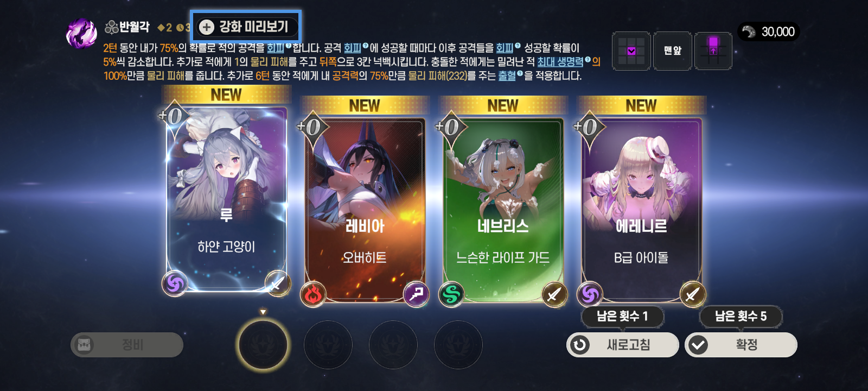The height and width of the screenshot is (391, 868).
Task: Pick the 에레니르 B급 아이돌 card
Action: tap(641, 209)
